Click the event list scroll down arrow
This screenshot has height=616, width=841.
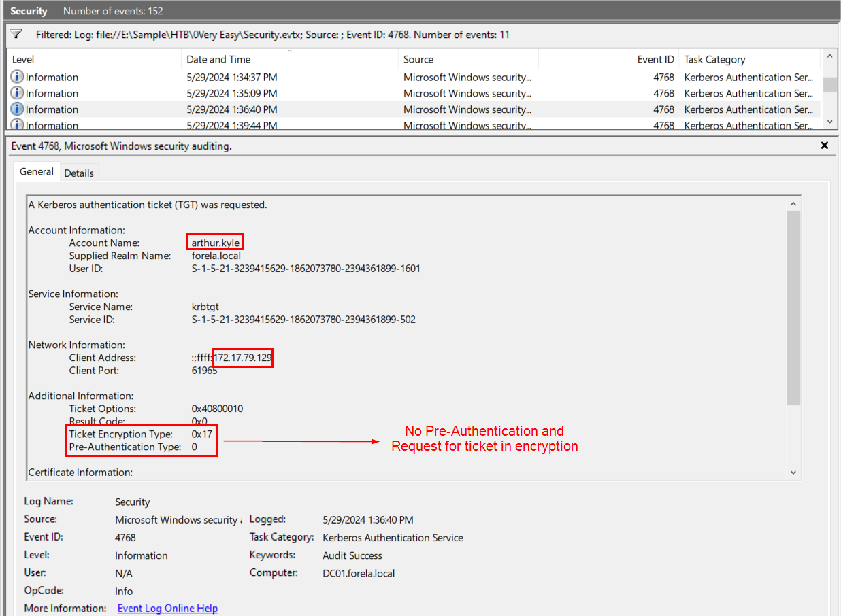[x=829, y=121]
